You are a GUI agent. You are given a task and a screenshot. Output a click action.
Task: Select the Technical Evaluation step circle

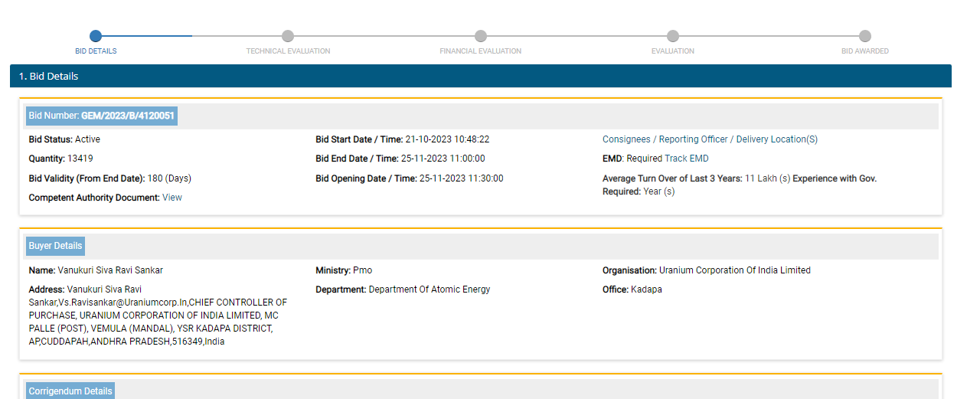coord(288,36)
